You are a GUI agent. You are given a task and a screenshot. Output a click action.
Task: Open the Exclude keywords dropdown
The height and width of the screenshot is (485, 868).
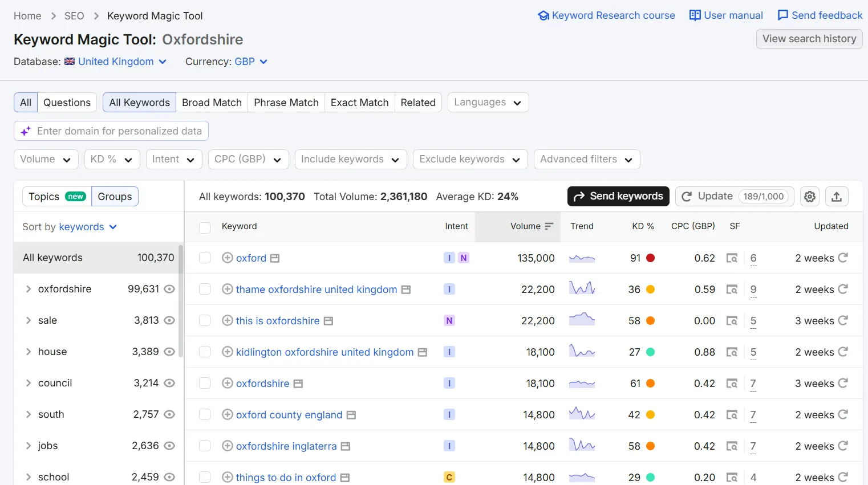[x=470, y=159]
